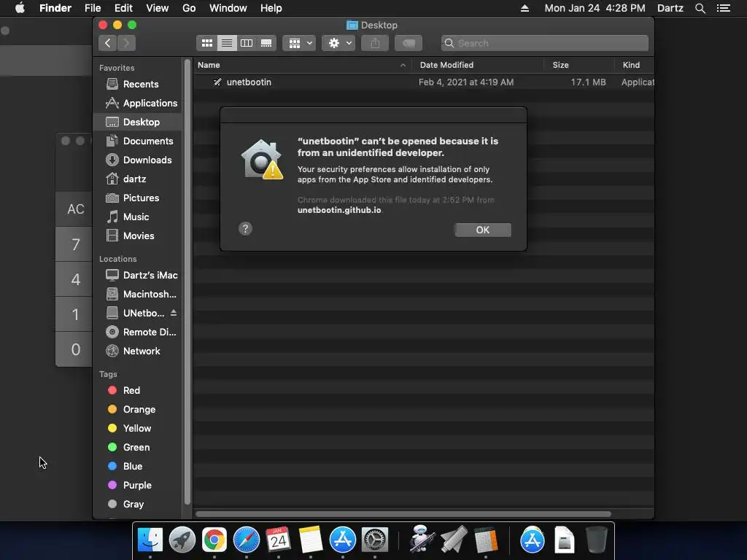The image size is (747, 560).
Task: Open Pictures in Finder sidebar
Action: tap(137, 198)
